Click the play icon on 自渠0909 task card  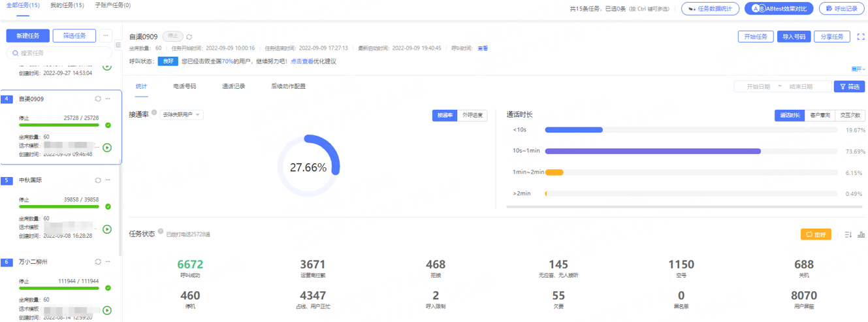[x=107, y=148]
